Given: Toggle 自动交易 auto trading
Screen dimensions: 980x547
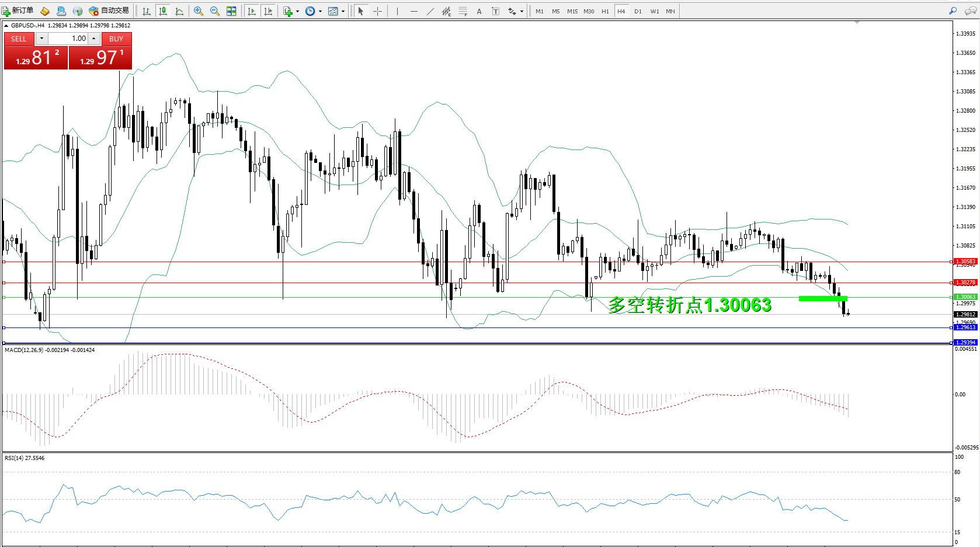Looking at the screenshot, I should click(x=109, y=11).
